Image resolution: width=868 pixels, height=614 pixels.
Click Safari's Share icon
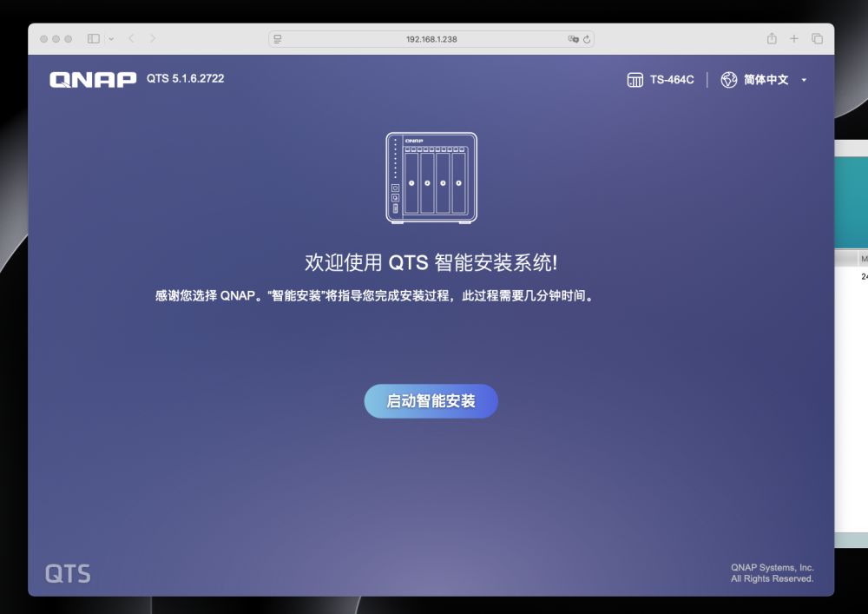pyautogui.click(x=772, y=38)
